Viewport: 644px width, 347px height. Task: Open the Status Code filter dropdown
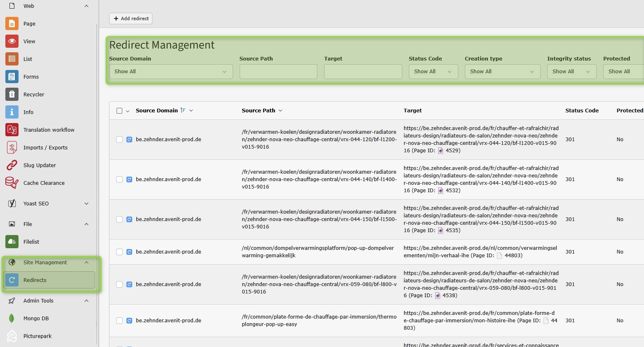point(433,72)
